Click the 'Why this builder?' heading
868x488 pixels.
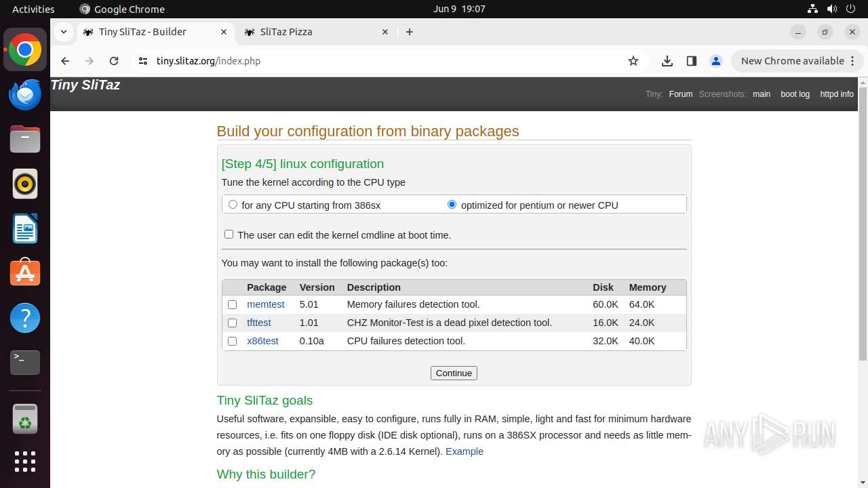coord(266,474)
